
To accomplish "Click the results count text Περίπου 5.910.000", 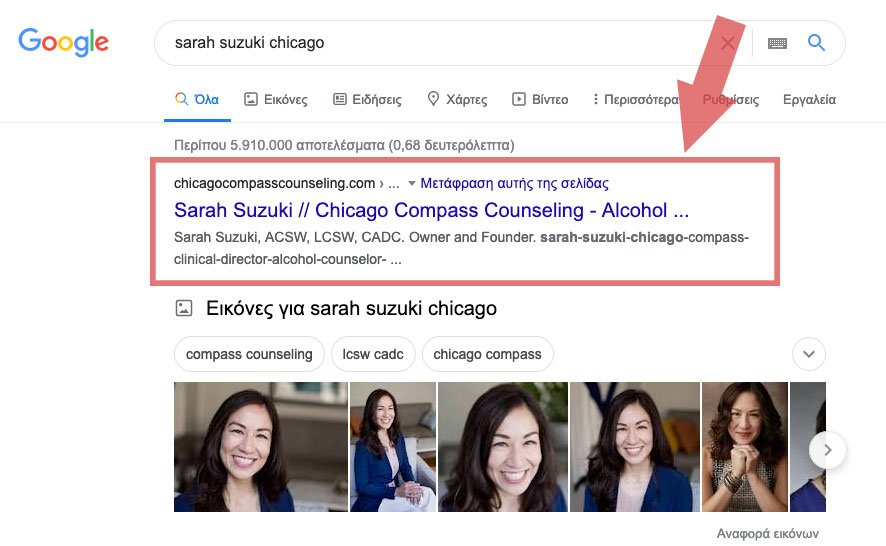I will (x=344, y=145).
